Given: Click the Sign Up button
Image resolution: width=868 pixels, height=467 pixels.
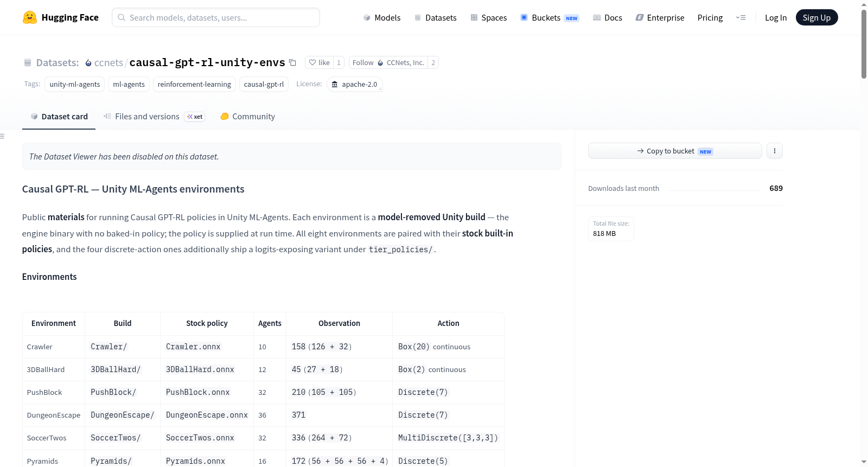Looking at the screenshot, I should (x=817, y=17).
